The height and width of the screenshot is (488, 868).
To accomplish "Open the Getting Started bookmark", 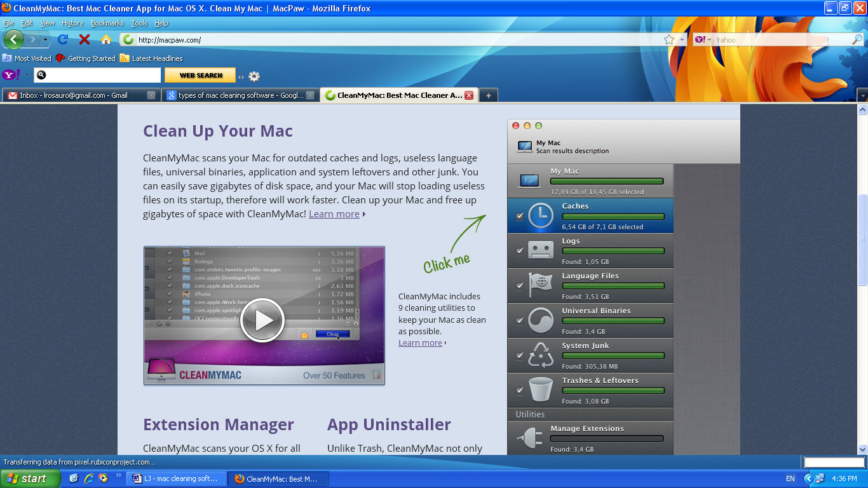I will tap(86, 58).
